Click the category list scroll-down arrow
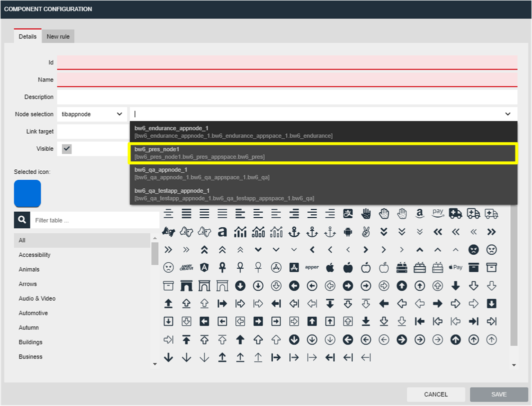This screenshot has width=532, height=406. (x=155, y=364)
